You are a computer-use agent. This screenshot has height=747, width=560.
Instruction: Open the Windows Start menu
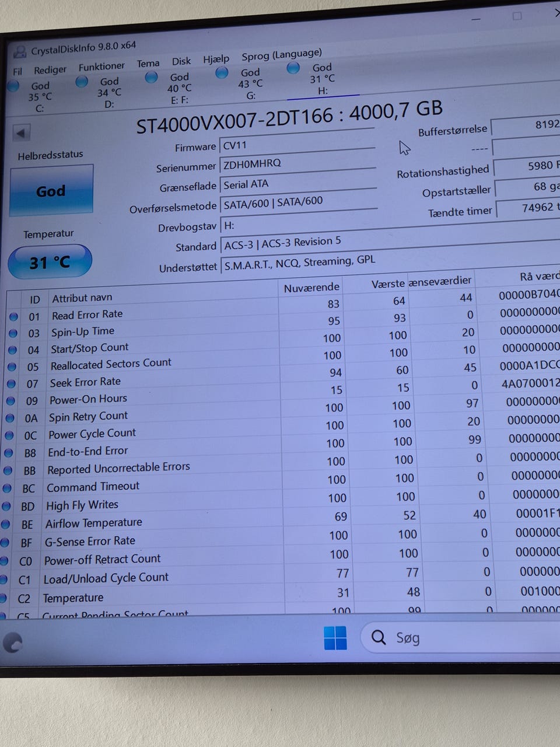click(335, 637)
